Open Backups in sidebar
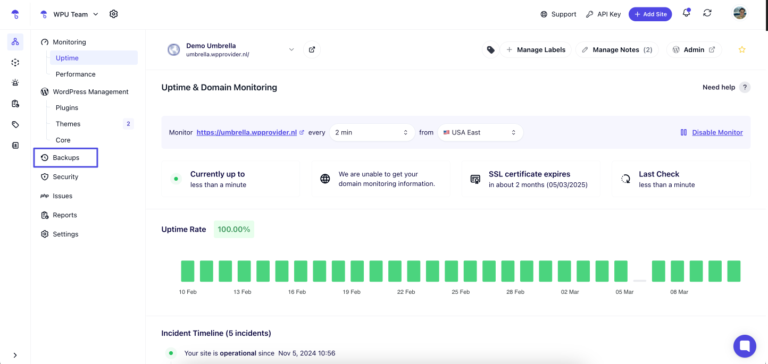 pyautogui.click(x=66, y=158)
